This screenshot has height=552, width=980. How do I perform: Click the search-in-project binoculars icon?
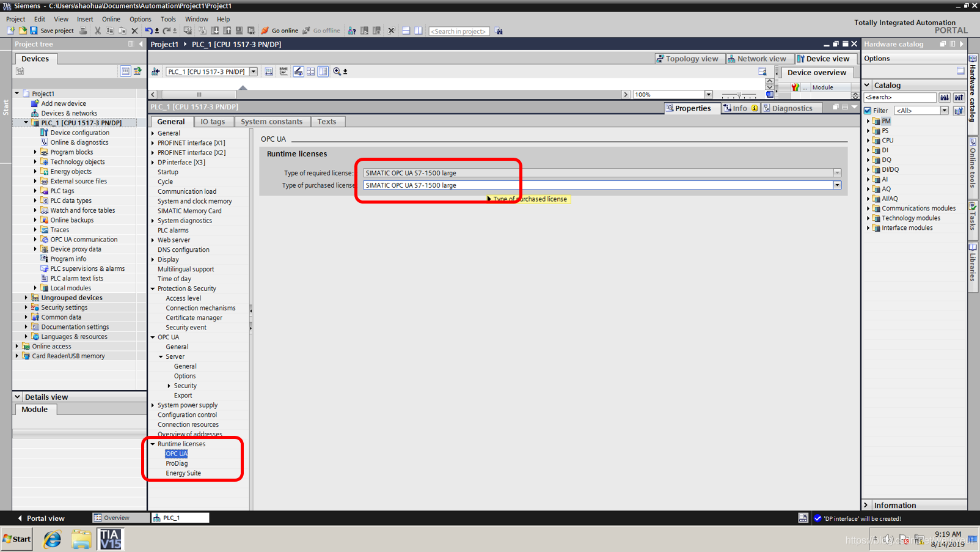pyautogui.click(x=499, y=31)
